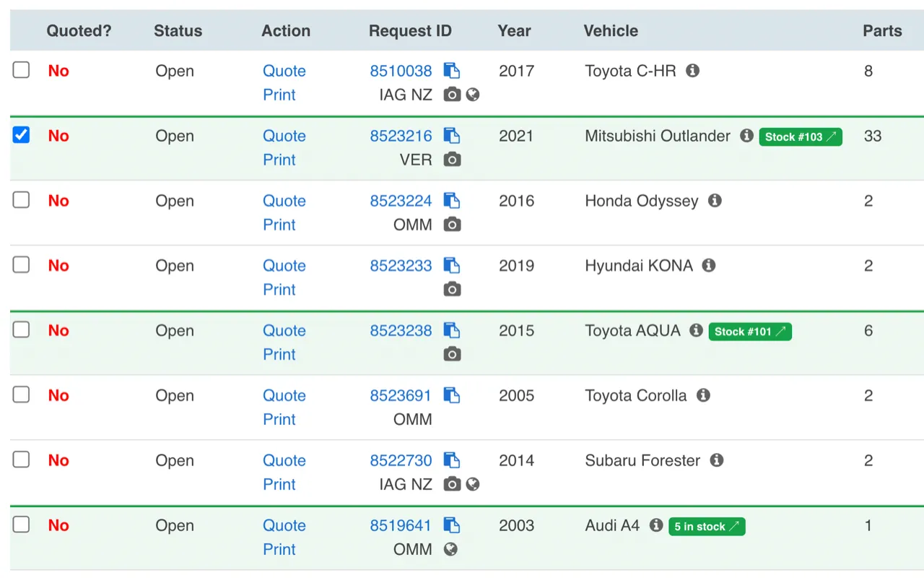Tick checkbox for Toyota C-HR row
This screenshot has width=924, height=578.
coord(22,69)
